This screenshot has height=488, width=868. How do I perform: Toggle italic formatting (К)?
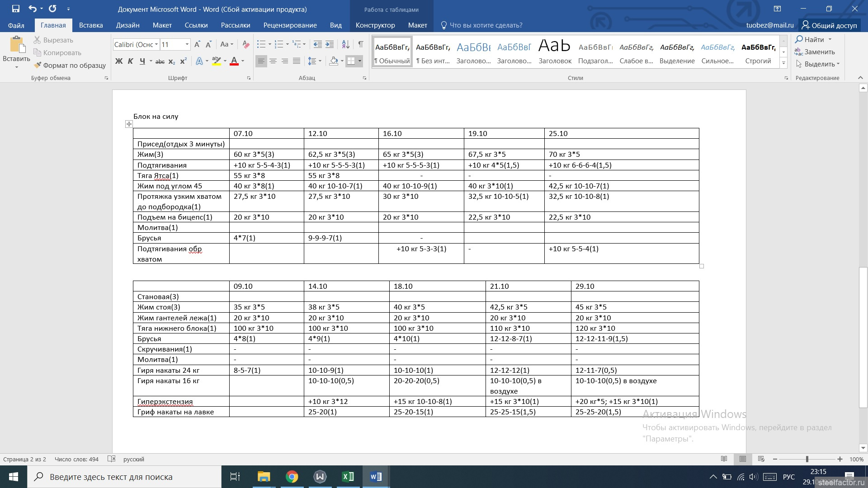[x=130, y=61]
